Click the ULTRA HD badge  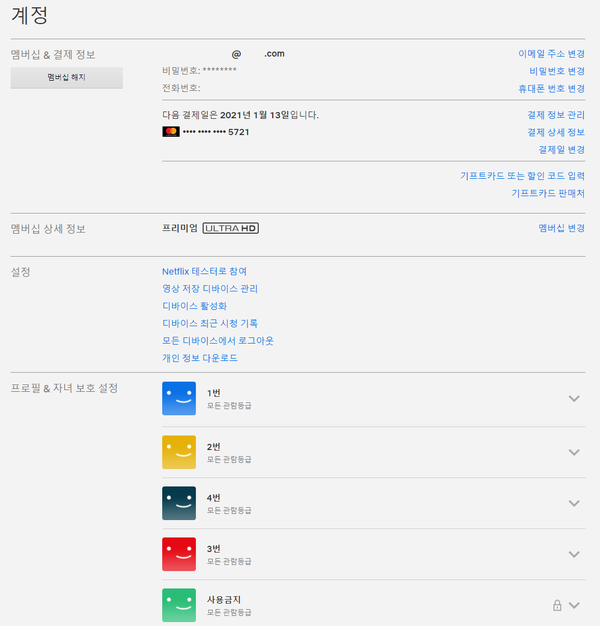[231, 228]
